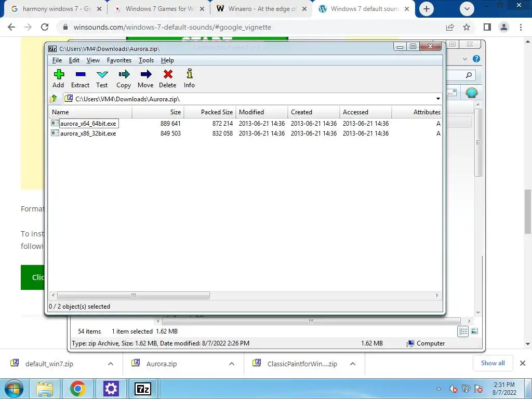
Task: Click the Delete toolbar button in 7-Zip
Action: (168, 79)
